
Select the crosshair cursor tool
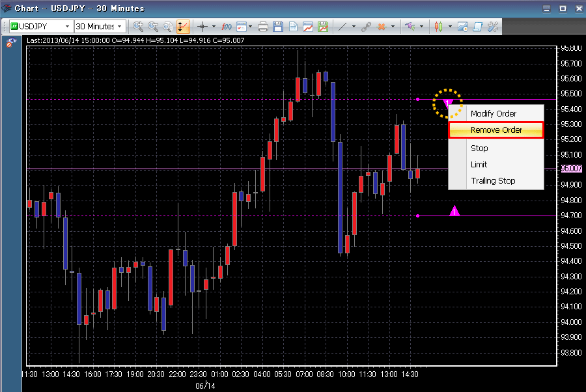202,27
